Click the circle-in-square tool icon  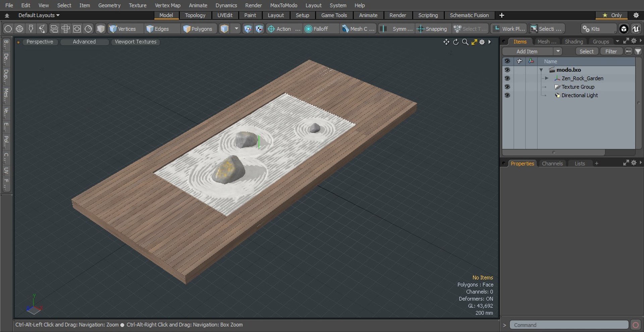pos(77,29)
